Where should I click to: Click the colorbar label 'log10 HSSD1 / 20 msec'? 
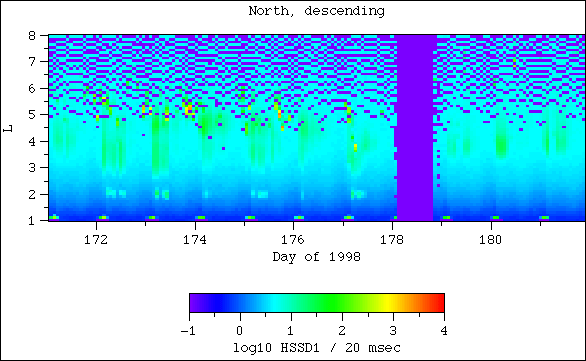point(317,348)
